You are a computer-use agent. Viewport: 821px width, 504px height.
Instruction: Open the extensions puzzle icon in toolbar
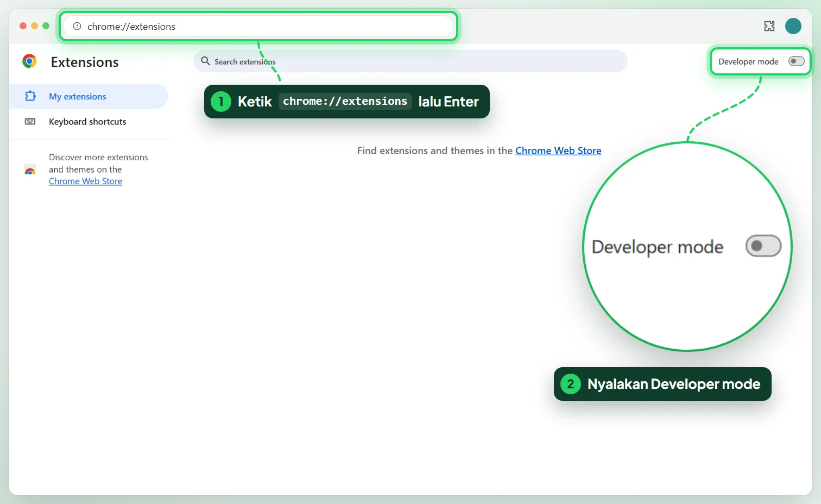click(x=769, y=26)
